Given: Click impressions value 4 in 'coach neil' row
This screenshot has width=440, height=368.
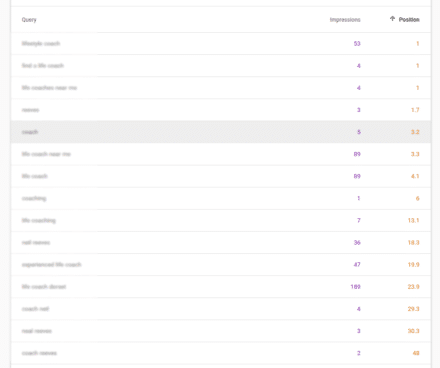Looking at the screenshot, I should click(359, 309).
